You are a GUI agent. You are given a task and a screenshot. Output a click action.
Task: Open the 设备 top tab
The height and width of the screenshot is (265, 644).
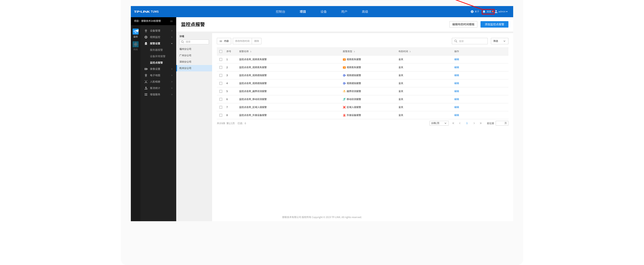[x=324, y=12]
